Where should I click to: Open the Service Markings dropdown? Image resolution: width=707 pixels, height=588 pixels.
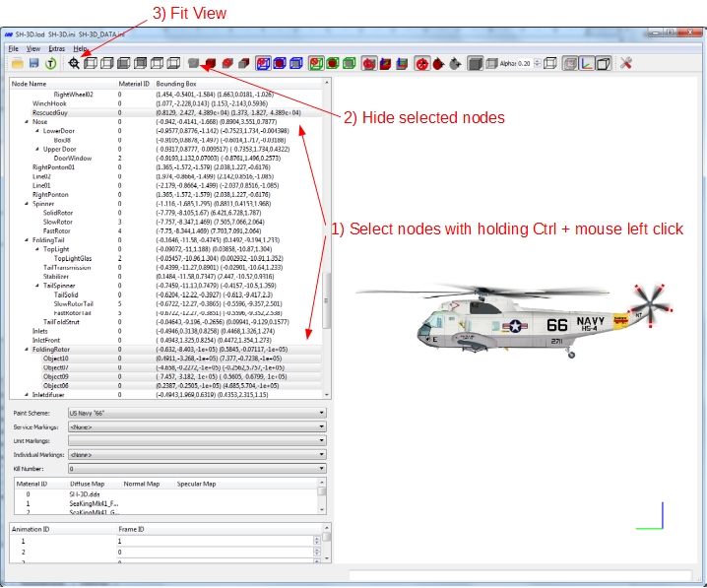pyautogui.click(x=197, y=426)
